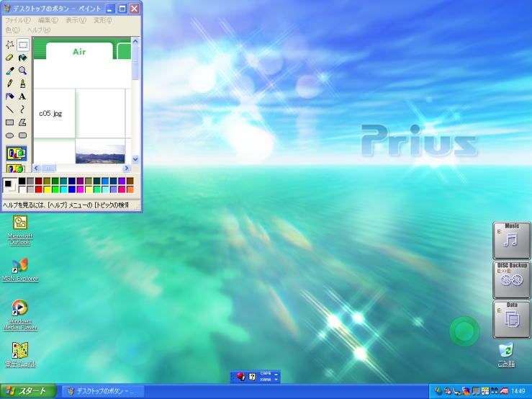Open the ファイル(F) menu
The height and width of the screenshot is (399, 532).
click(x=18, y=20)
